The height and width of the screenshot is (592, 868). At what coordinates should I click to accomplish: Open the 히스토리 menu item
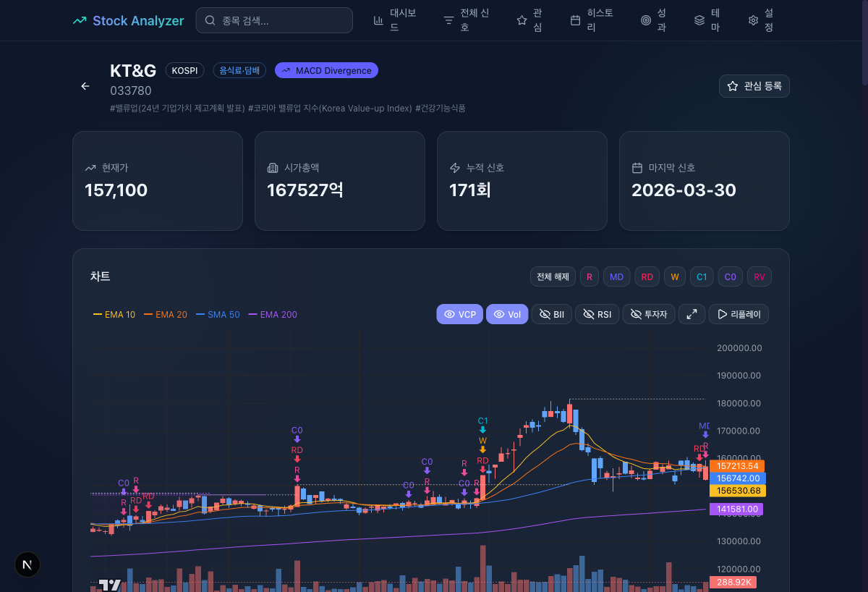592,20
